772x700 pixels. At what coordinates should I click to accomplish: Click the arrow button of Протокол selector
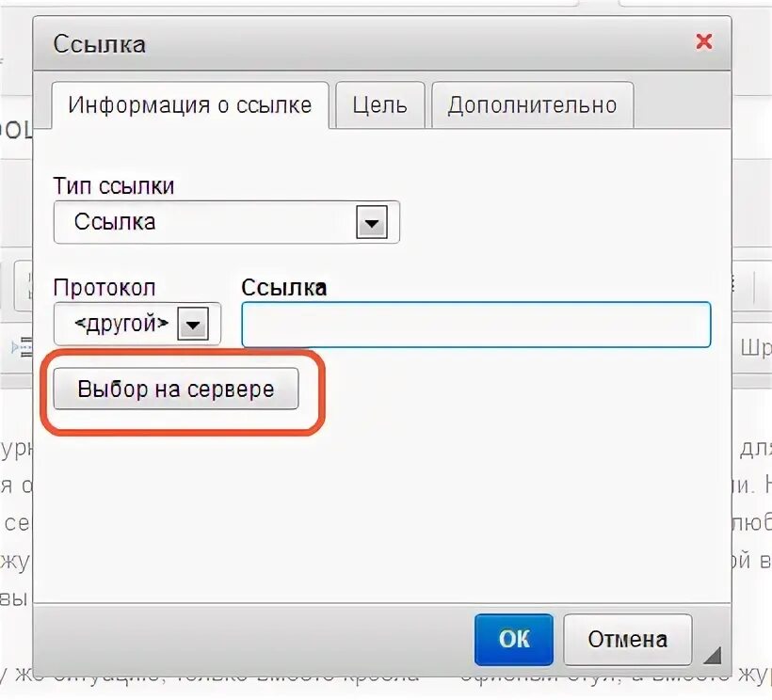[x=193, y=325]
